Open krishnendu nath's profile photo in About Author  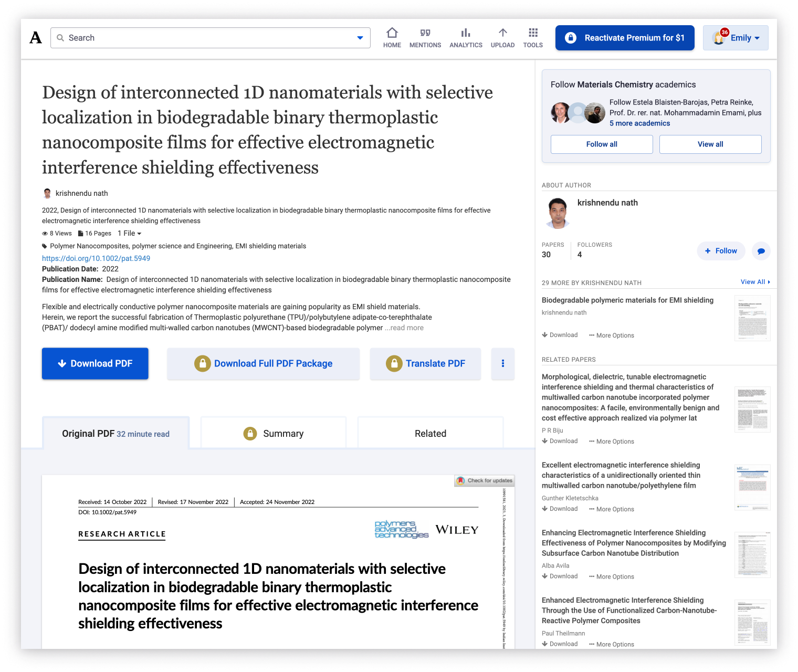point(558,213)
